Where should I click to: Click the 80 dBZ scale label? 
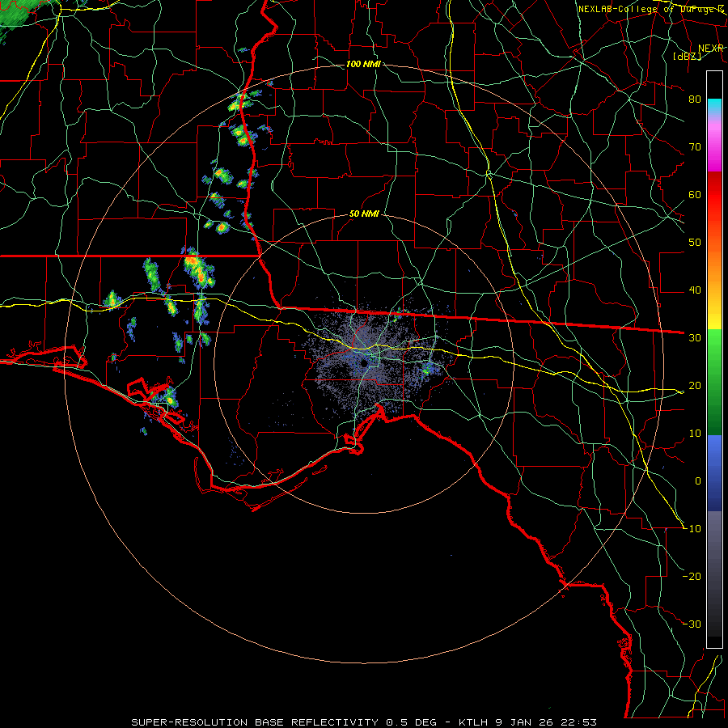(x=695, y=99)
